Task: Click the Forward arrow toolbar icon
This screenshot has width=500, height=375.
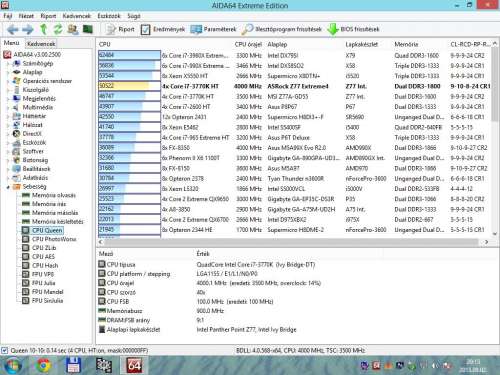Action: [28, 30]
